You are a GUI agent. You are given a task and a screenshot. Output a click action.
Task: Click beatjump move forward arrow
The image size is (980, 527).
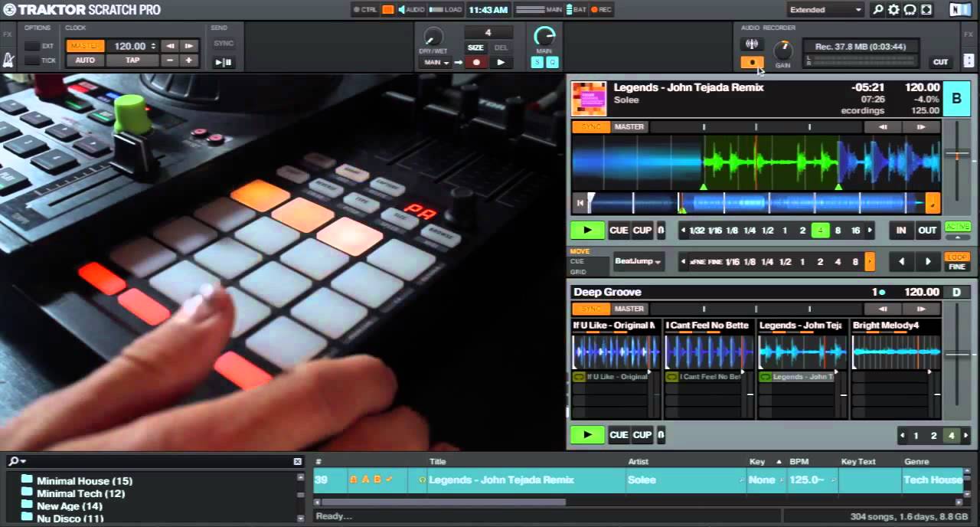click(x=928, y=262)
